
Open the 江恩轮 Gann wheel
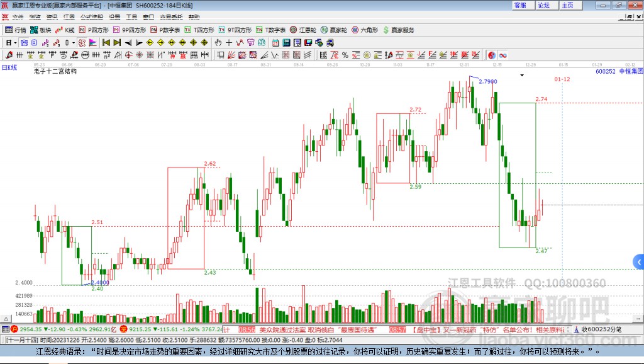click(303, 30)
